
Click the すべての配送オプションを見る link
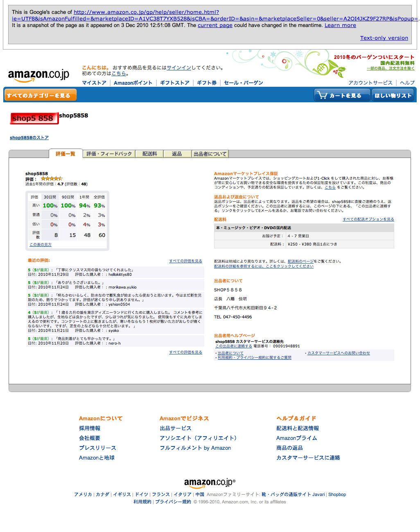tap(368, 219)
